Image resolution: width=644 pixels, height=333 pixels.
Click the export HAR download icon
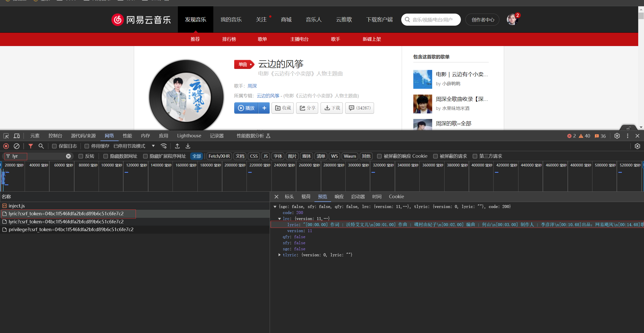188,146
